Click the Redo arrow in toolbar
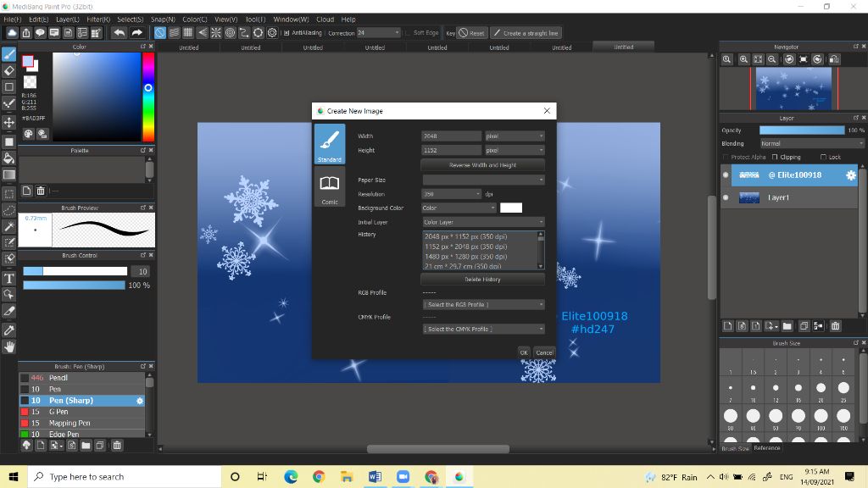This screenshot has height=488, width=868. click(x=136, y=33)
